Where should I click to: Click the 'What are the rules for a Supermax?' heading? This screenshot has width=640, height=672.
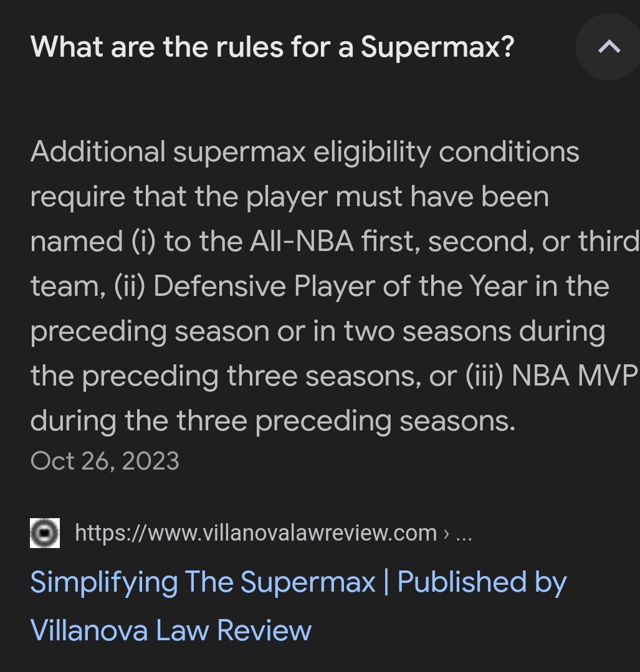point(272,46)
